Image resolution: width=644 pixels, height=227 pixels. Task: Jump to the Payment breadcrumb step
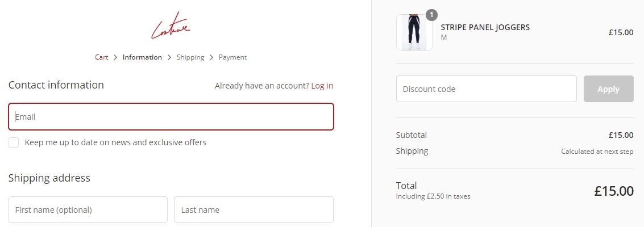pos(232,57)
